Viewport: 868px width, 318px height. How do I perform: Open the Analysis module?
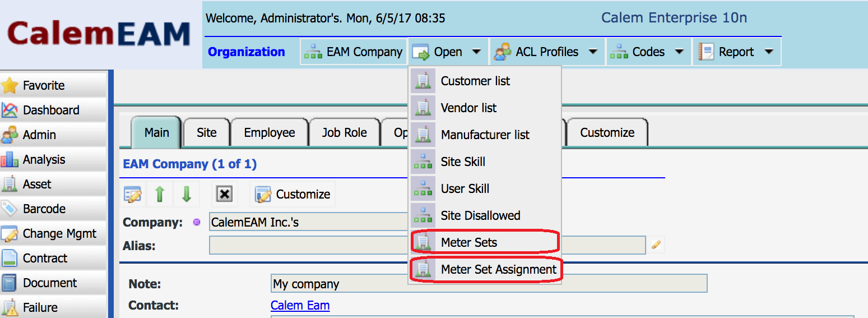(53, 159)
